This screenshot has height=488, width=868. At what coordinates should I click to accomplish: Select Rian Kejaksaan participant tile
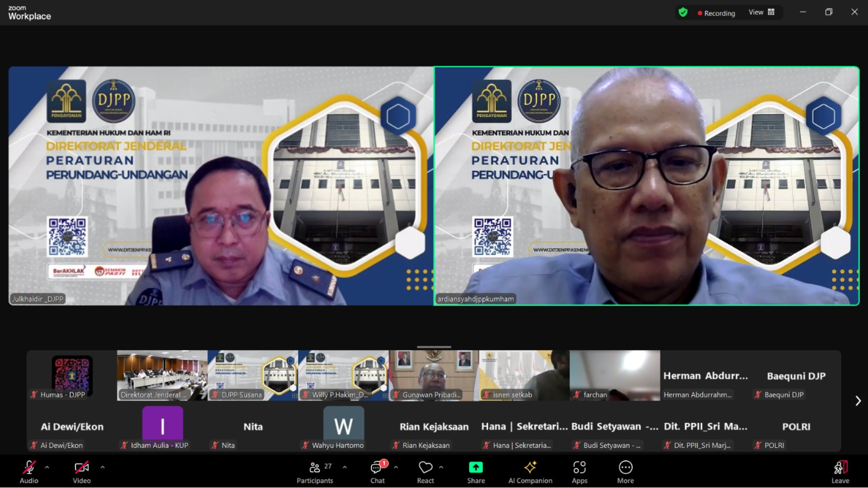tap(434, 427)
